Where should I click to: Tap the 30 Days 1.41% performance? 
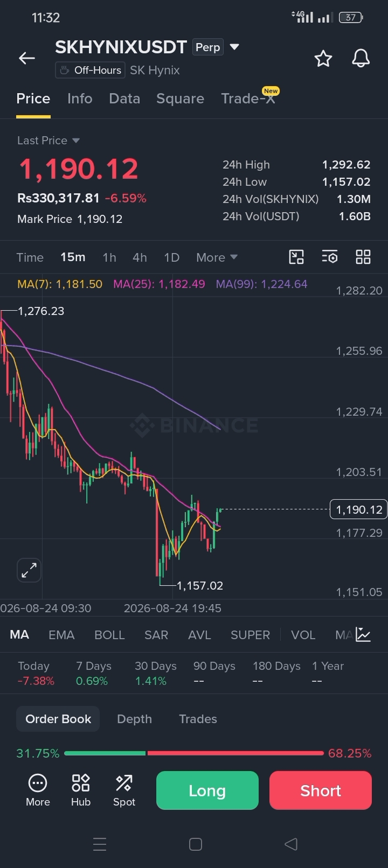tap(155, 673)
